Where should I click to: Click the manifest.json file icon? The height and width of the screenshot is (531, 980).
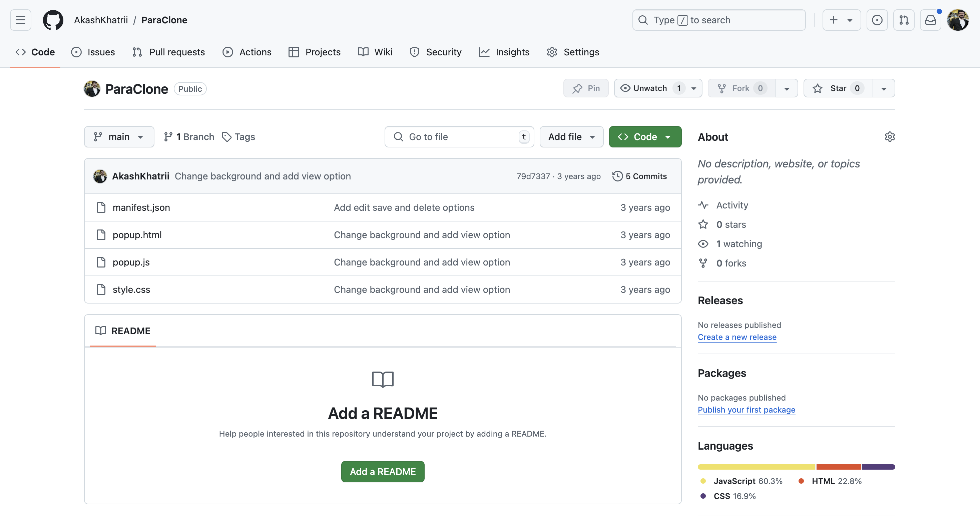tap(101, 207)
